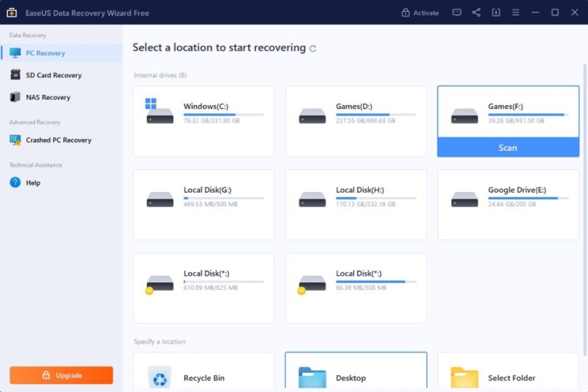Image resolution: width=588 pixels, height=392 pixels.
Task: Open Crashed PC Recovery
Action: coord(58,140)
